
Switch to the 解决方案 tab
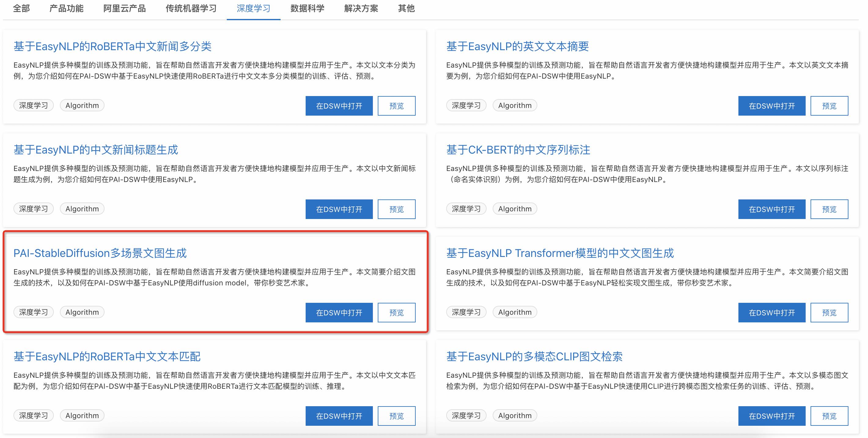point(361,9)
